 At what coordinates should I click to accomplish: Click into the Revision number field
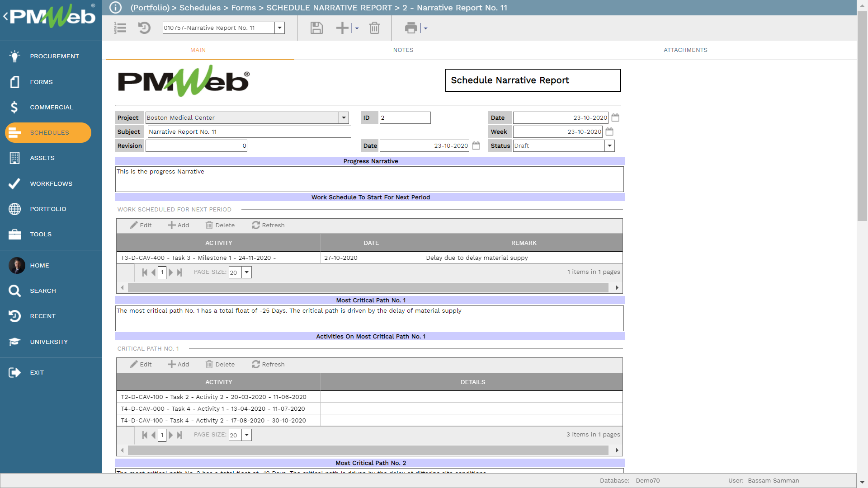click(x=196, y=145)
